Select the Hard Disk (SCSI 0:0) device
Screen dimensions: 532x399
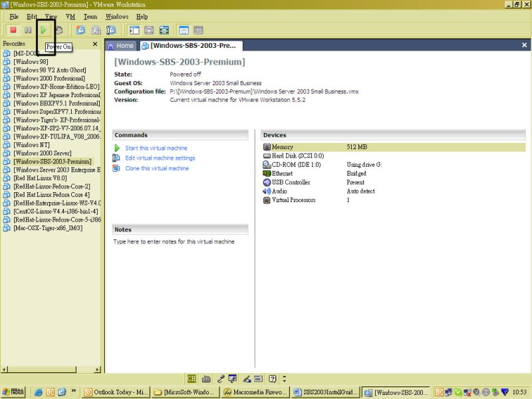[297, 156]
